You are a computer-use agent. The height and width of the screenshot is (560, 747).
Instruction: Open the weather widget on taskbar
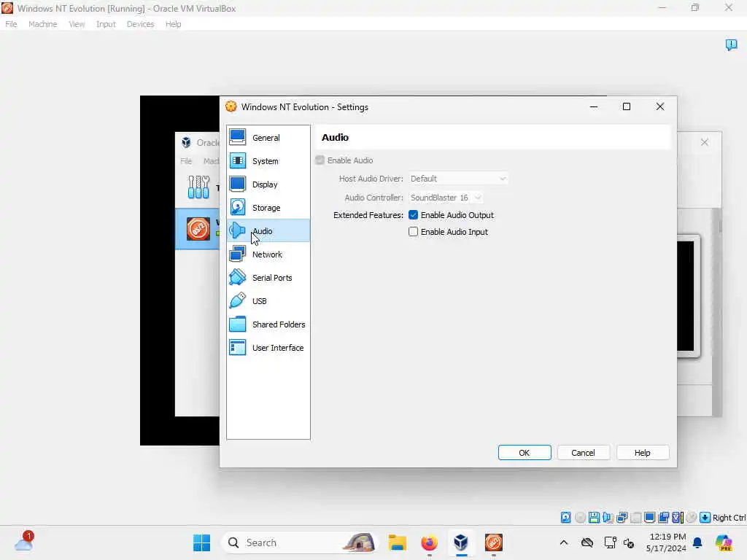(24, 542)
